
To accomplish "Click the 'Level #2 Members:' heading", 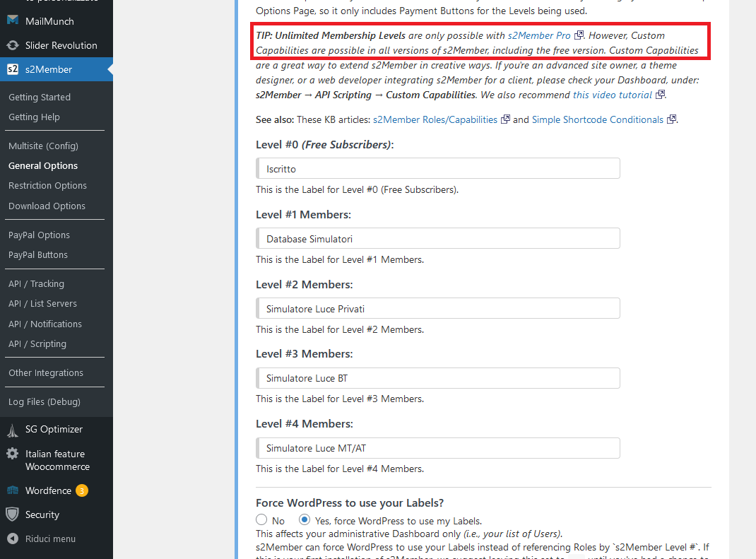I will 305,285.
